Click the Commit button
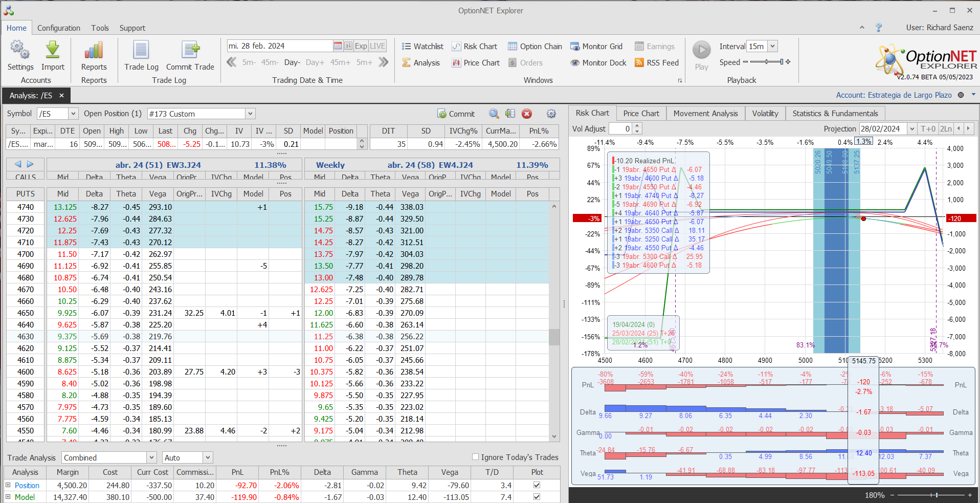The image size is (980, 503). (x=456, y=114)
